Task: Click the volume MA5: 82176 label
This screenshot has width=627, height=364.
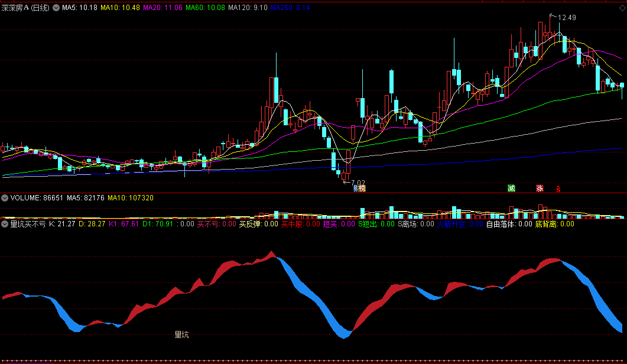Action: 86,198
